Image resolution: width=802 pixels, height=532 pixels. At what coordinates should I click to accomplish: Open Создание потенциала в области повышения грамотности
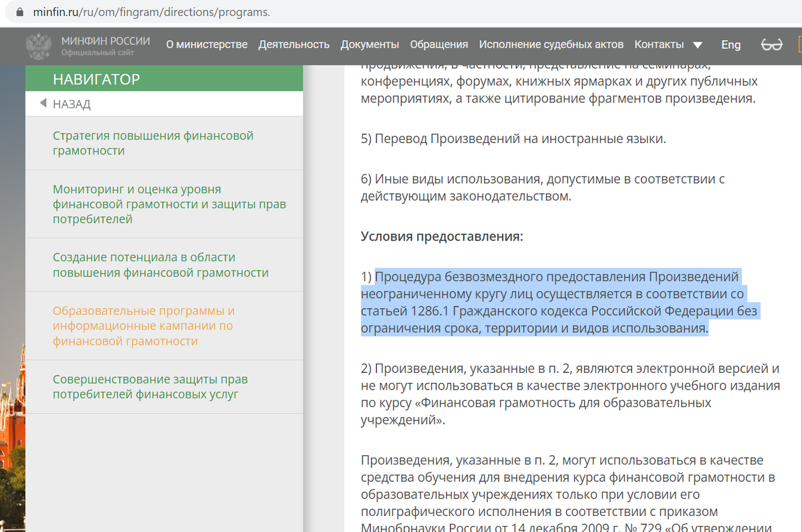161,265
